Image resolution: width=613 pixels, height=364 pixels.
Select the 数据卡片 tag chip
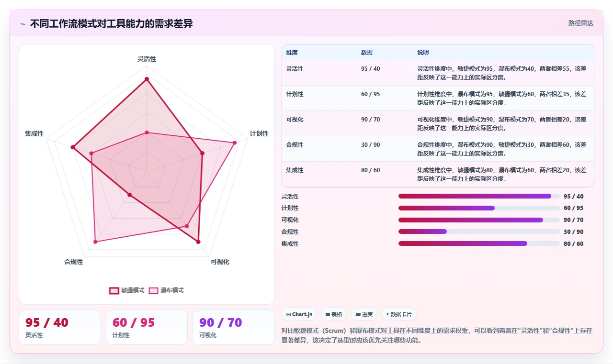pyautogui.click(x=399, y=314)
